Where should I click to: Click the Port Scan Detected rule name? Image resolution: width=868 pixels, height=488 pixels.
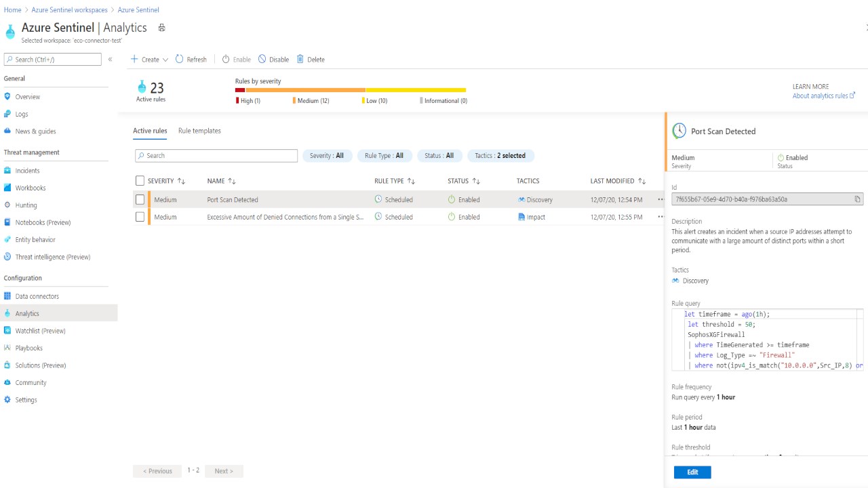(x=233, y=200)
